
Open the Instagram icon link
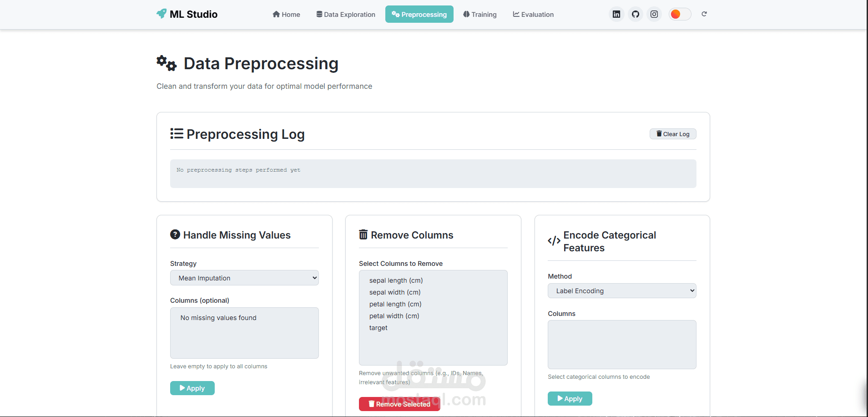coord(654,14)
